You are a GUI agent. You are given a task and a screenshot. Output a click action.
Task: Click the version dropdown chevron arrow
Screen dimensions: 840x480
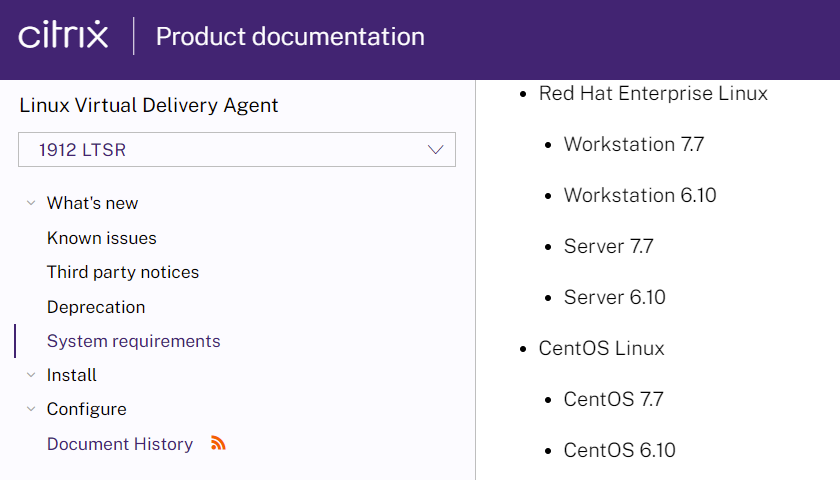click(436, 149)
